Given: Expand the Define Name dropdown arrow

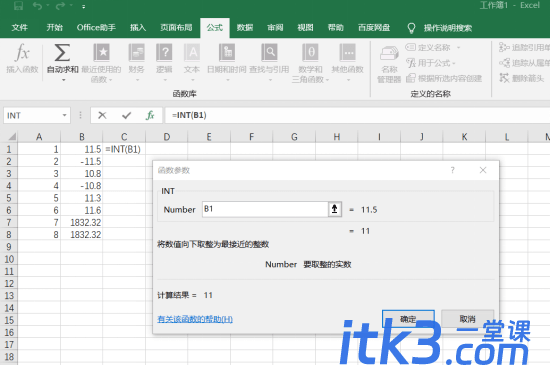Looking at the screenshot, I should click(458, 47).
